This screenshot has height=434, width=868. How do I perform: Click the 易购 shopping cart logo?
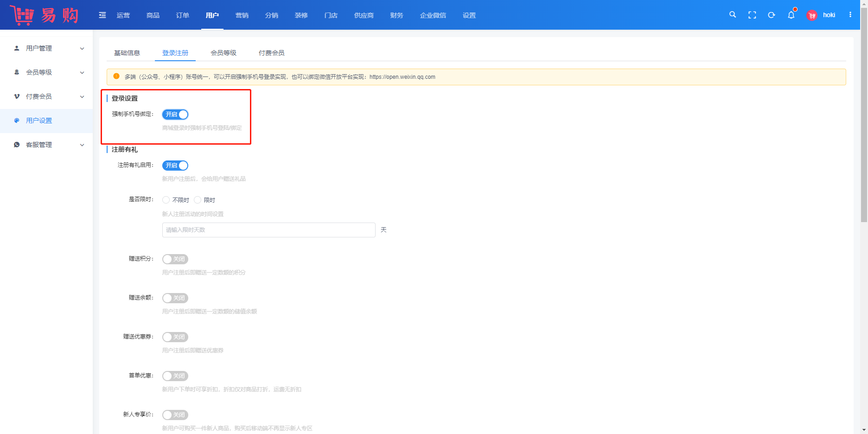[x=45, y=15]
